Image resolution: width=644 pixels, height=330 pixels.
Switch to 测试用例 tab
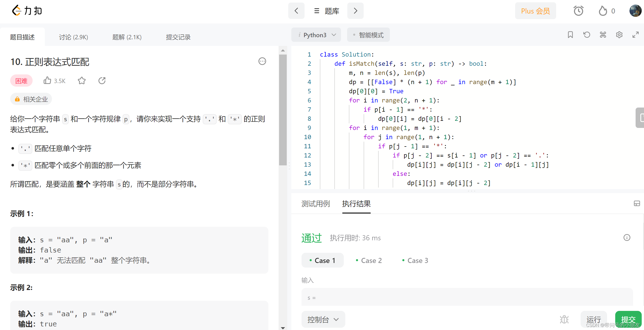tap(316, 204)
